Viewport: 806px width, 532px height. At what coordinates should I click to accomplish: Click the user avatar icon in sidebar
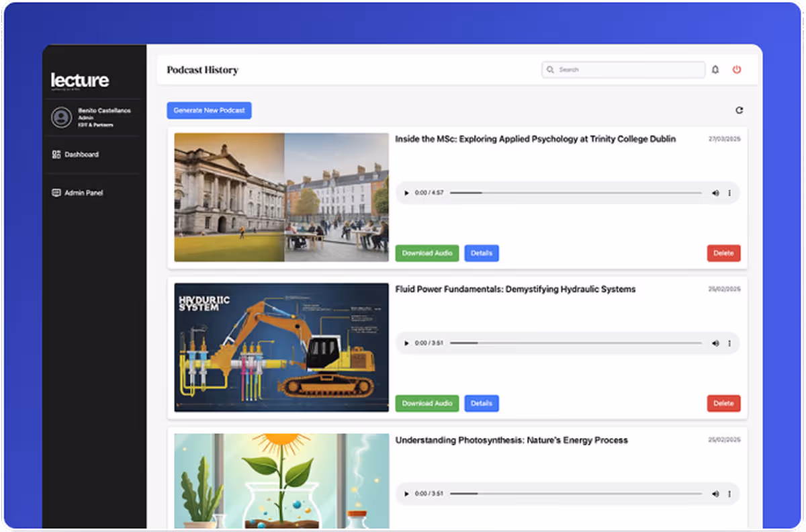click(61, 118)
